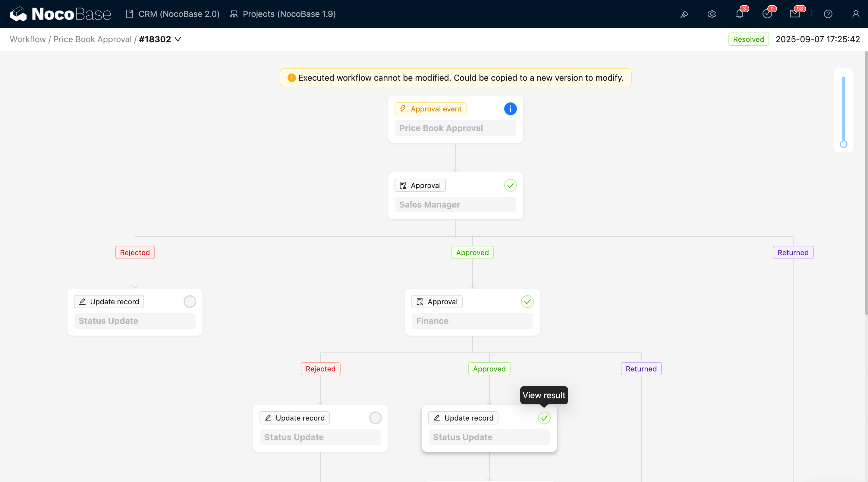
Task: Open notifications bell icon
Action: tap(739, 14)
